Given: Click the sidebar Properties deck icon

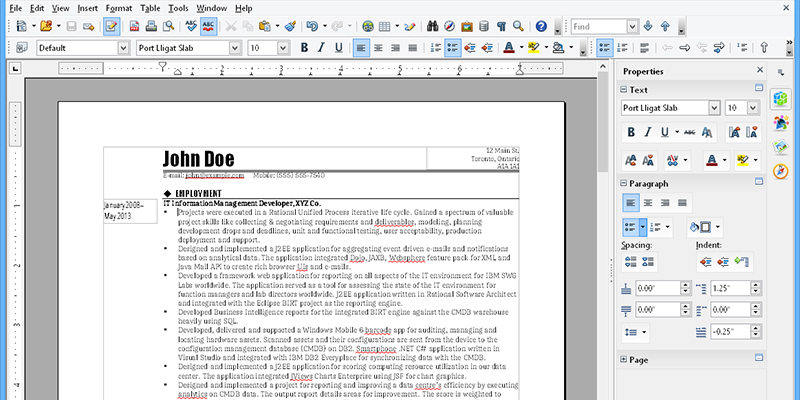Looking at the screenshot, I should tap(781, 98).
